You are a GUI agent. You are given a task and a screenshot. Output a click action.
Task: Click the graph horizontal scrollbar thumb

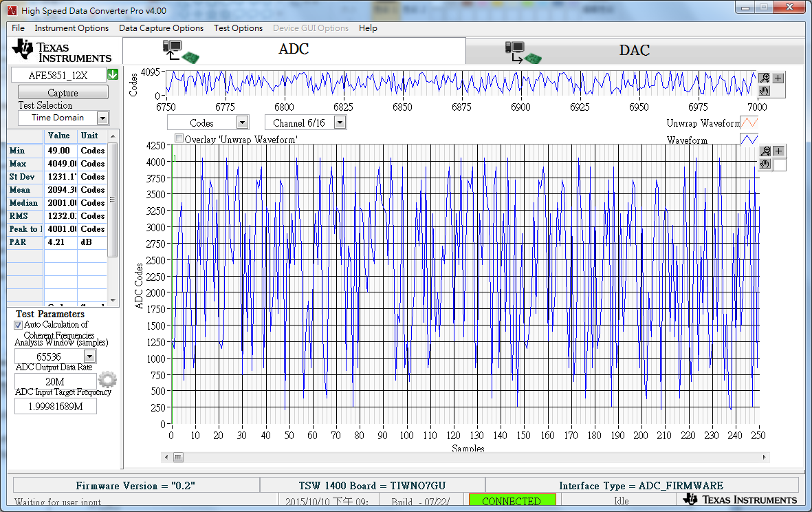click(x=178, y=457)
